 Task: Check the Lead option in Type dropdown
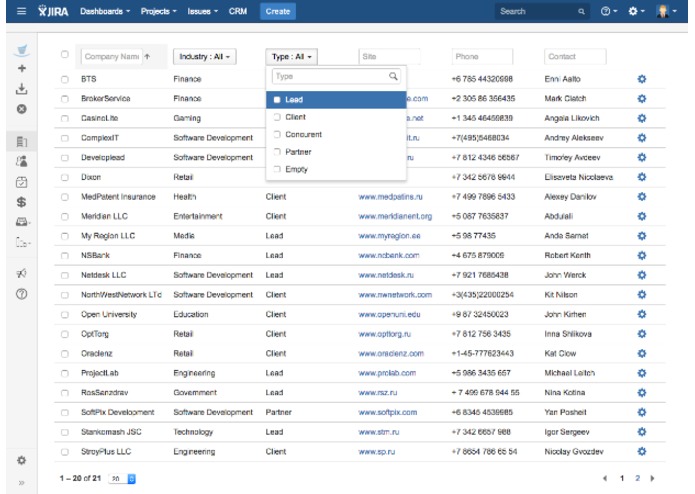click(277, 100)
